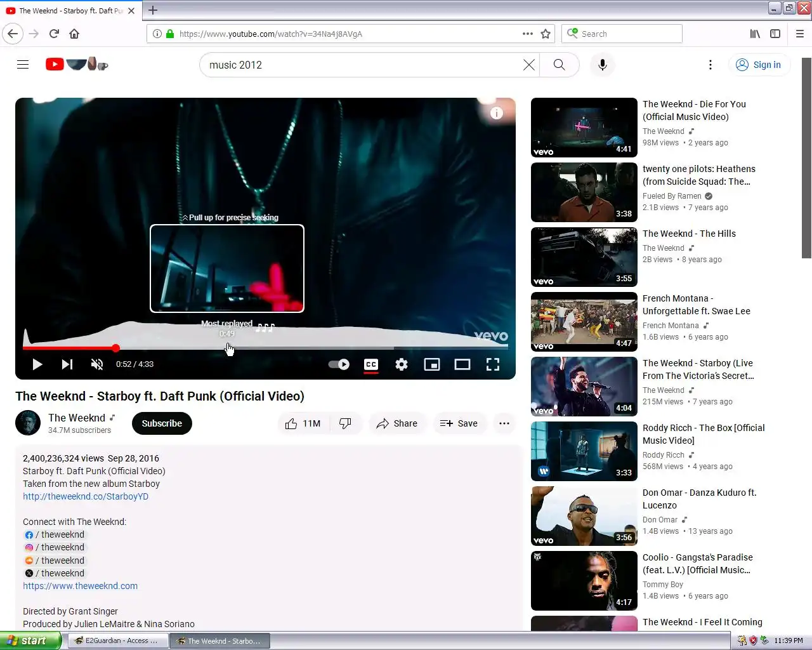Open Don Omar Danza Kuduro video

pyautogui.click(x=584, y=516)
